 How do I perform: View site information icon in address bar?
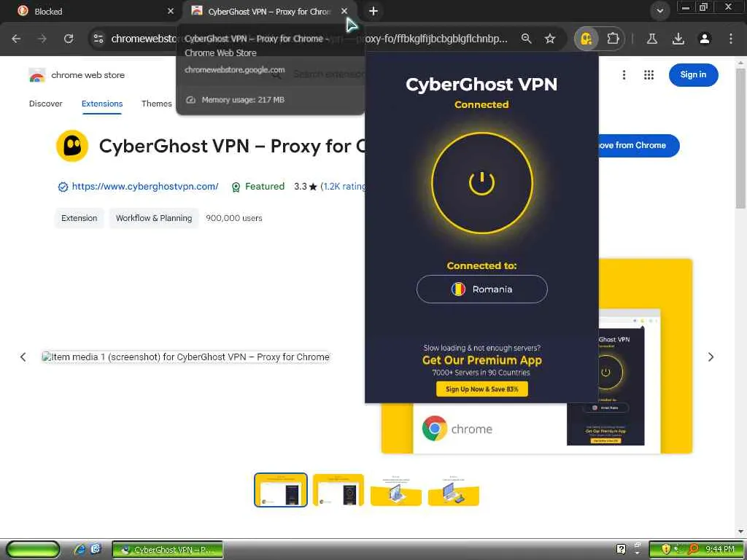point(98,39)
